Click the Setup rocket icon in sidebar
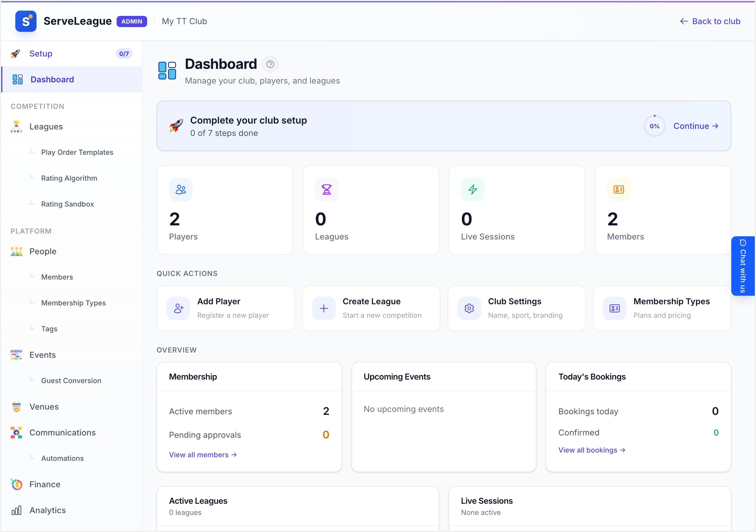The height and width of the screenshot is (532, 756). (x=16, y=54)
